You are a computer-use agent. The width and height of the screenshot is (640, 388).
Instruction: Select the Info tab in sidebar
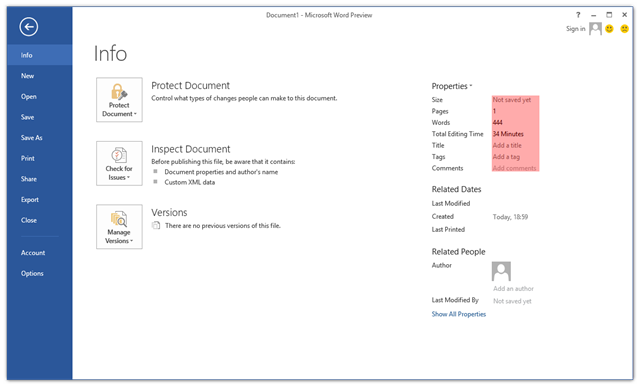[40, 55]
